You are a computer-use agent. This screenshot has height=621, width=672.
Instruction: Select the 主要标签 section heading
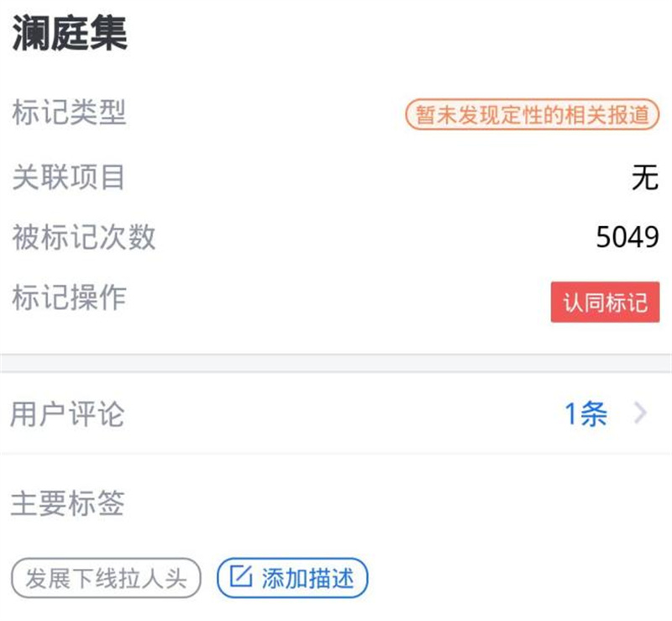coord(67,503)
